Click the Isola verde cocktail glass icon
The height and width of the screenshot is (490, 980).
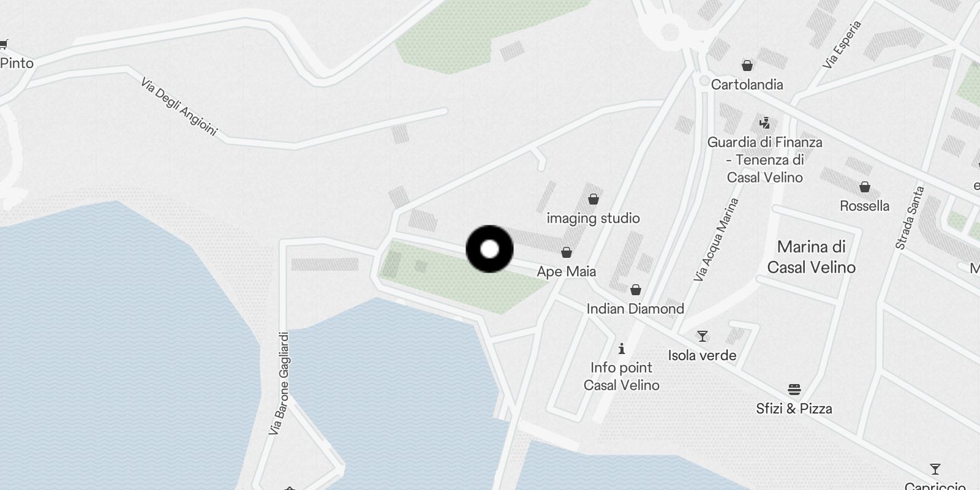coord(703,336)
